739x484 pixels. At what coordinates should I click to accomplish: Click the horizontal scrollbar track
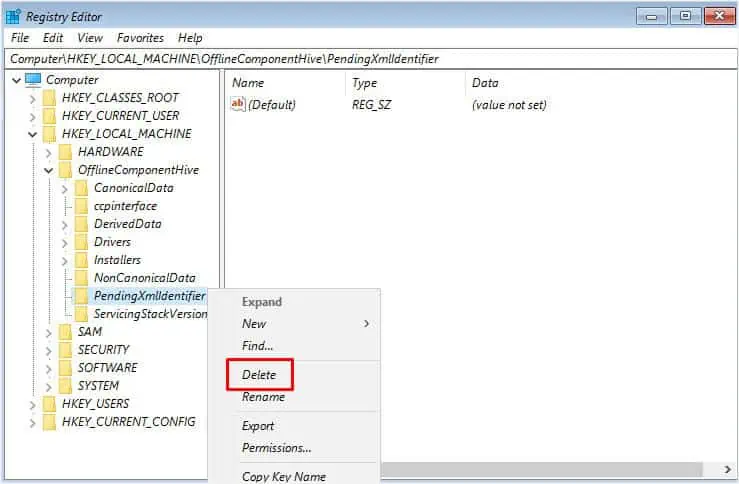click(x=542, y=469)
